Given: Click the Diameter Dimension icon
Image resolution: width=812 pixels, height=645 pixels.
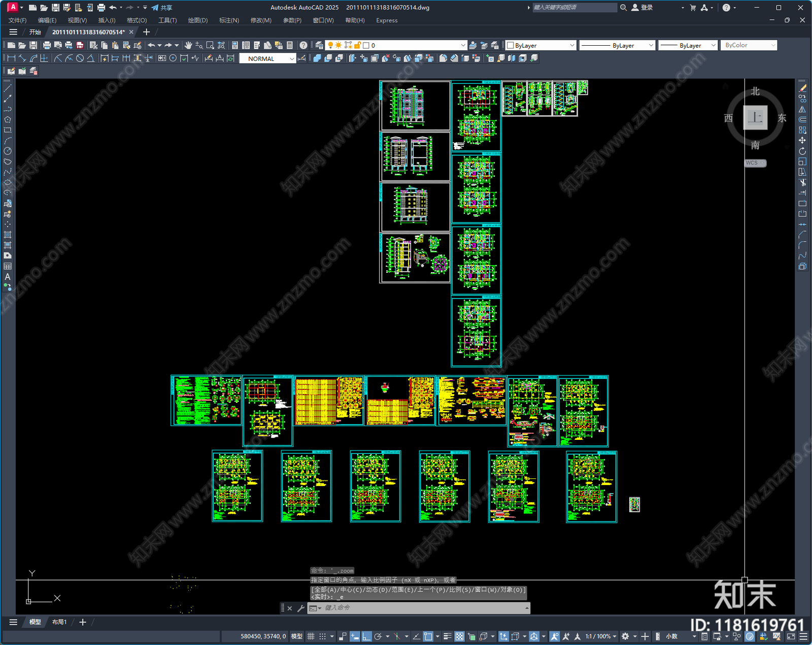Looking at the screenshot, I should point(80,58).
